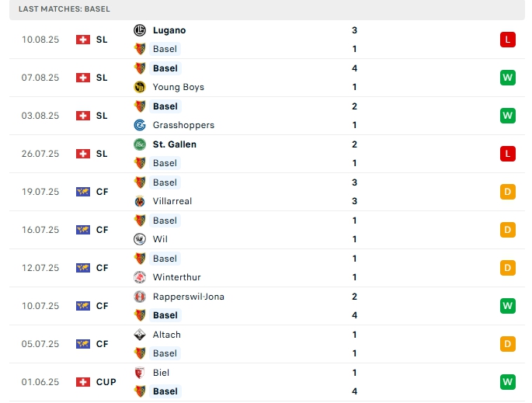Click the Wil team logo
Image resolution: width=532 pixels, height=403 pixels.
pos(140,239)
